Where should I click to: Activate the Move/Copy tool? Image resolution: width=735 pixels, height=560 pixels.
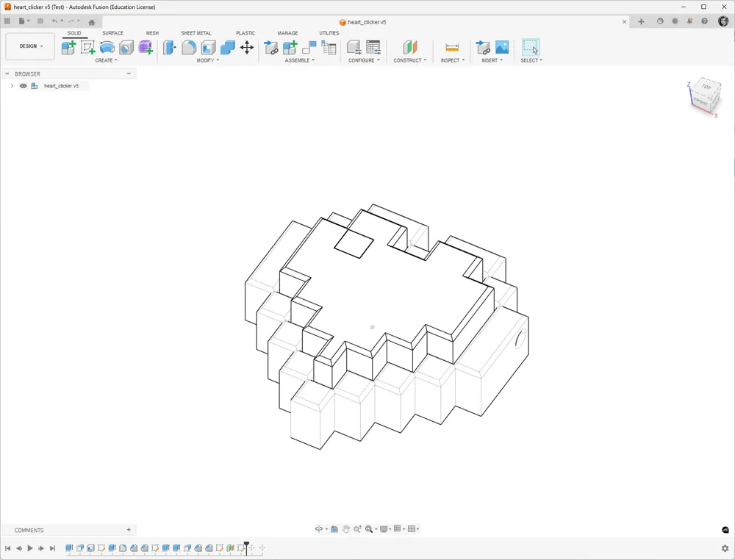pos(246,47)
